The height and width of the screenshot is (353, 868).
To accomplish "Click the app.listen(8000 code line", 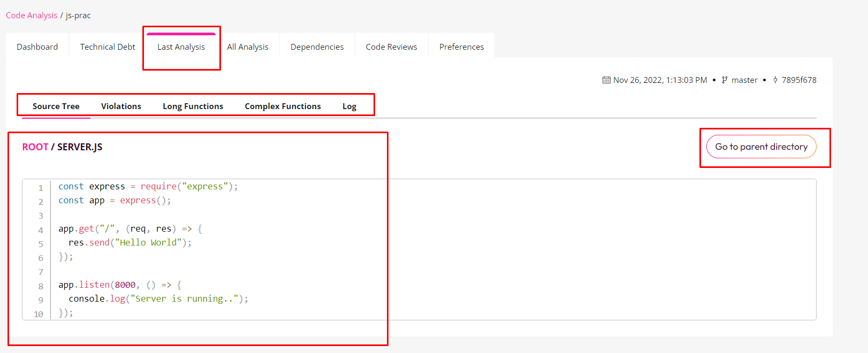I will (120, 285).
